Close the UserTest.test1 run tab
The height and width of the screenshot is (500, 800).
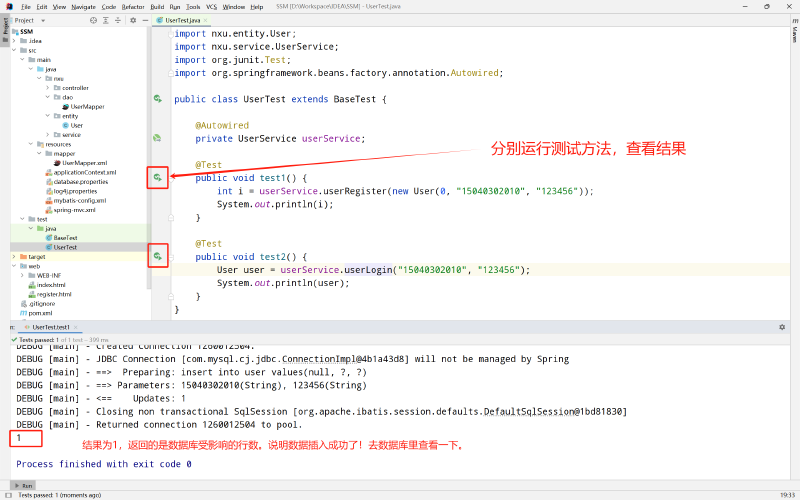(76, 327)
